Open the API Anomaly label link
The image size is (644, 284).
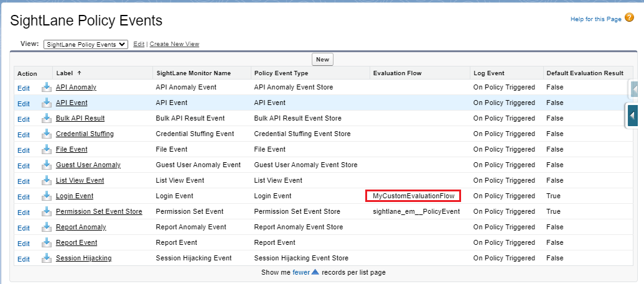tap(76, 87)
